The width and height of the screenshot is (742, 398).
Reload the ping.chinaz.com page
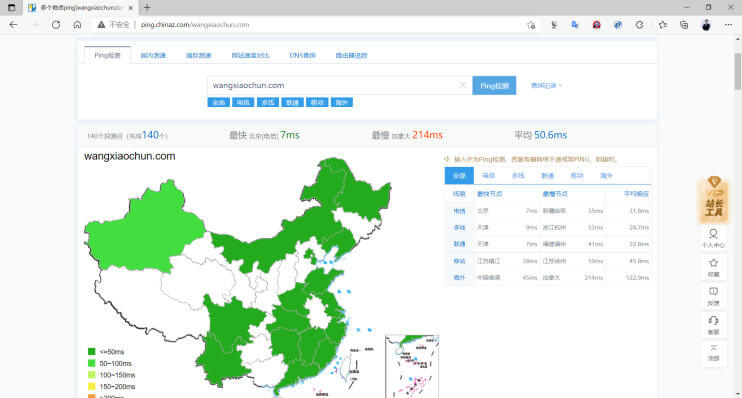click(56, 25)
